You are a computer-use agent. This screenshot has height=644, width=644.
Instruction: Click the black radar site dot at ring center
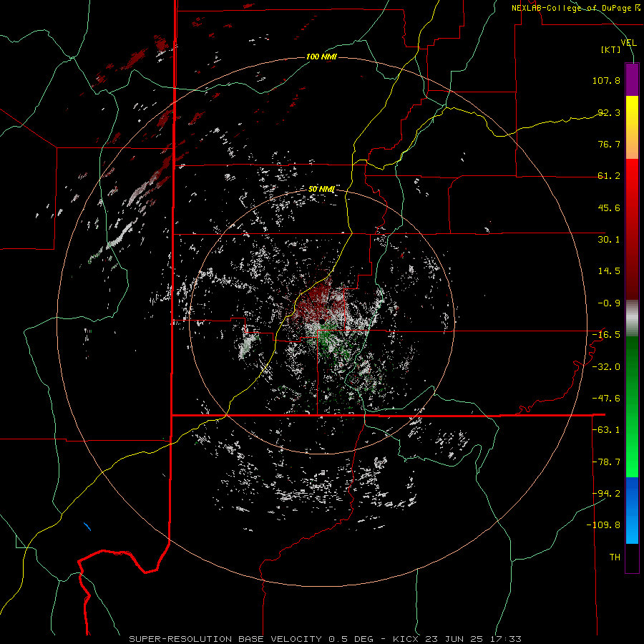[x=322, y=321]
